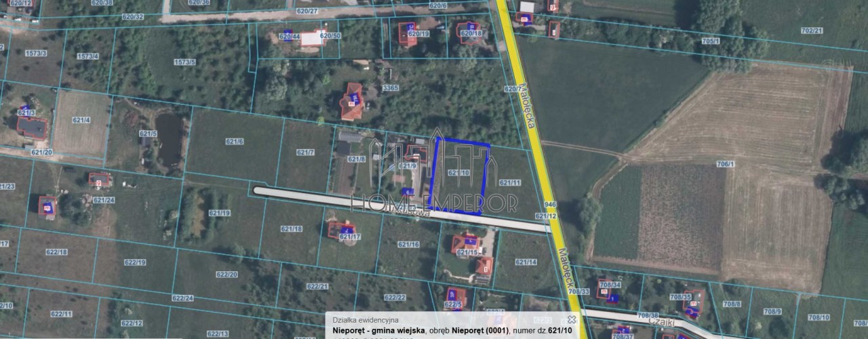The image size is (868, 339).
Task: Select parcel 621/6 on the map
Action: (234, 140)
